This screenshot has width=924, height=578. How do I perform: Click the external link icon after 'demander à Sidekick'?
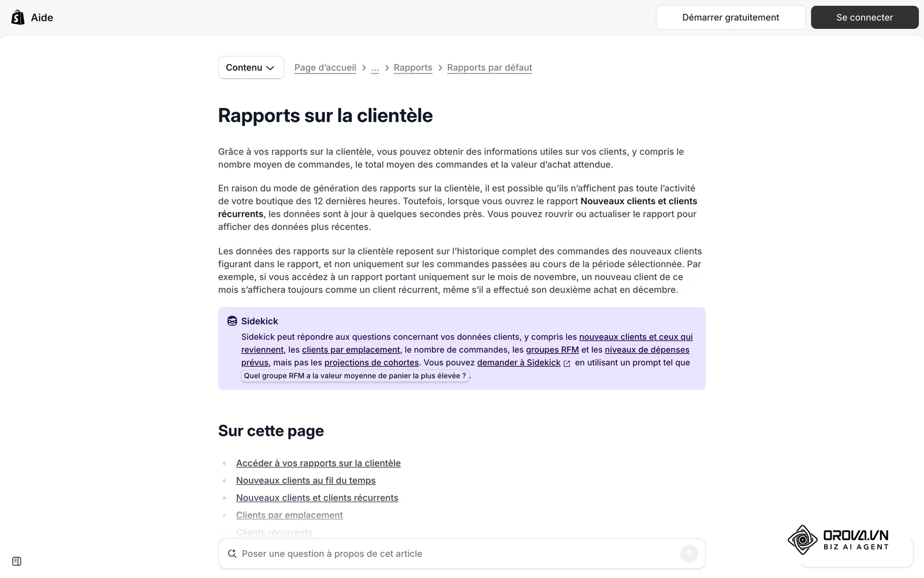[x=567, y=364]
